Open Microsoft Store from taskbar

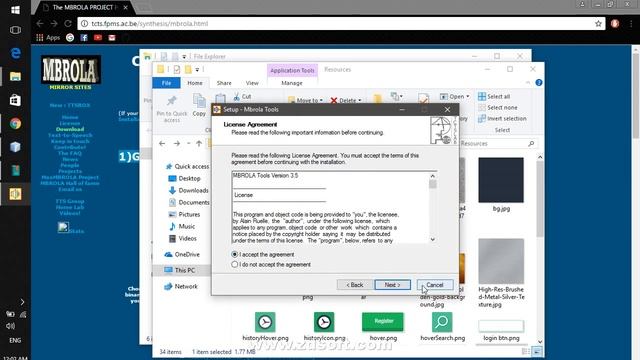15,100
